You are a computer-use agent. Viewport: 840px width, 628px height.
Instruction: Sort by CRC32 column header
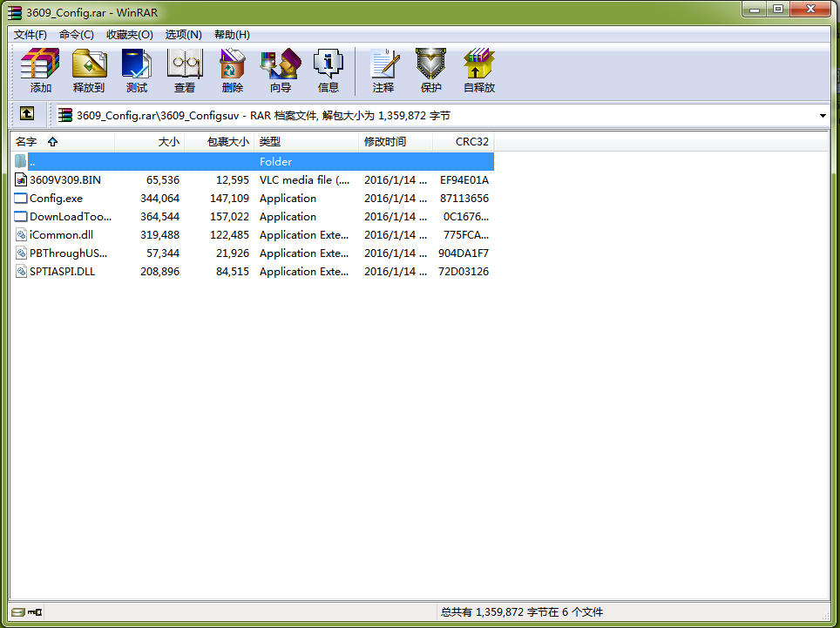464,142
